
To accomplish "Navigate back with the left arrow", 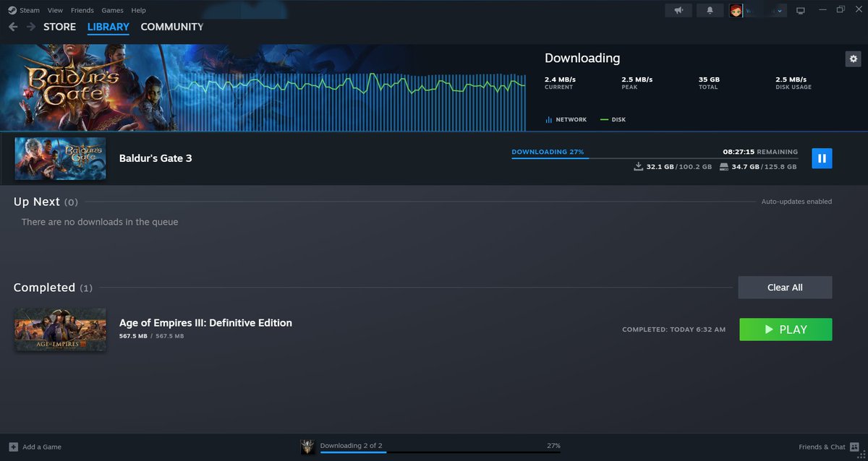I will 13,27.
